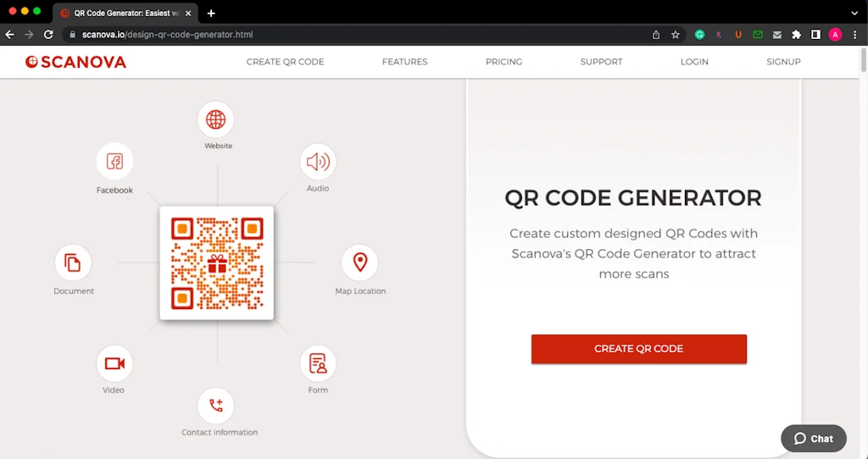Image resolution: width=868 pixels, height=459 pixels.
Task: Click the browser forward arrow
Action: [29, 34]
